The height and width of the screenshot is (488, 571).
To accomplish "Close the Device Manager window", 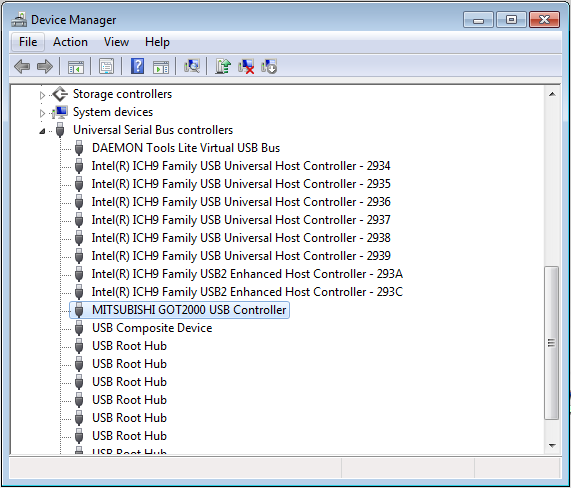I will coord(544,20).
